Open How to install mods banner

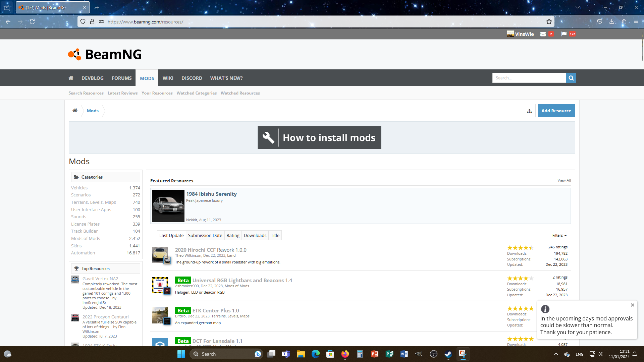[319, 137]
